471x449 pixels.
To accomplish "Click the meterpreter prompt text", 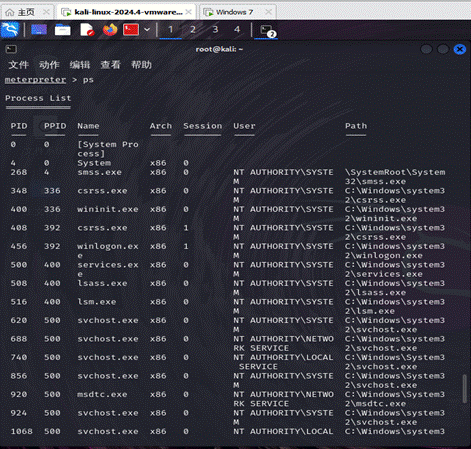I will tap(35, 80).
